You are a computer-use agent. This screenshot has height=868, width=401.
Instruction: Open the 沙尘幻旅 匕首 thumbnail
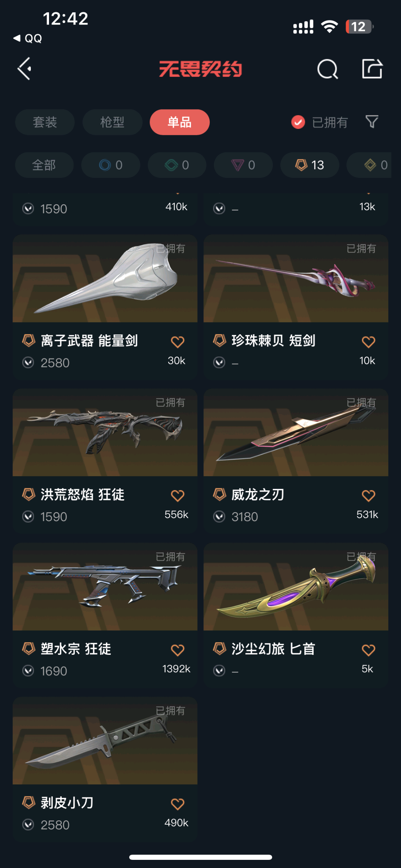[x=296, y=586]
